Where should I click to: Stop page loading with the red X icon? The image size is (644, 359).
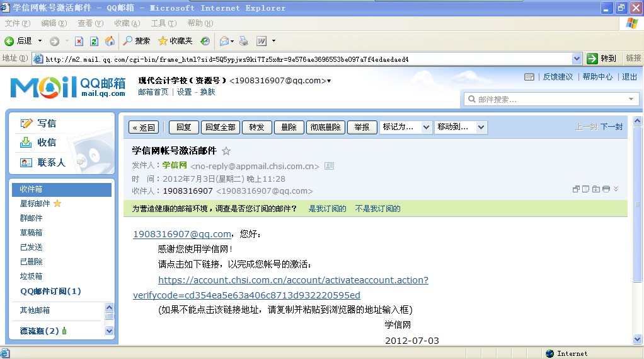(x=79, y=41)
